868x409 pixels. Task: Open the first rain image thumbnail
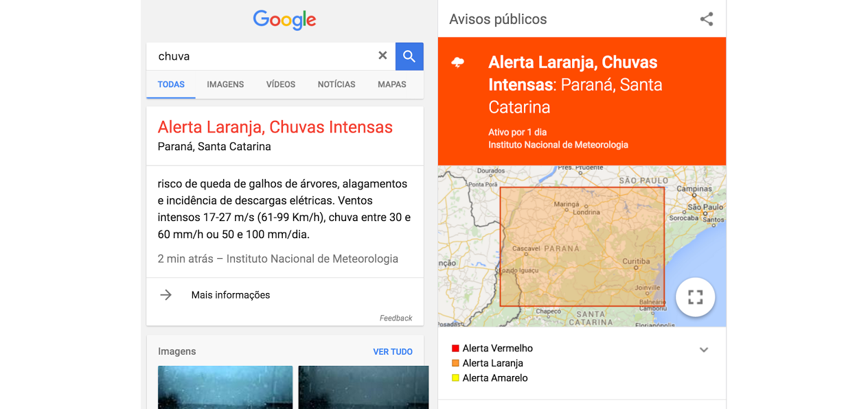pyautogui.click(x=225, y=387)
